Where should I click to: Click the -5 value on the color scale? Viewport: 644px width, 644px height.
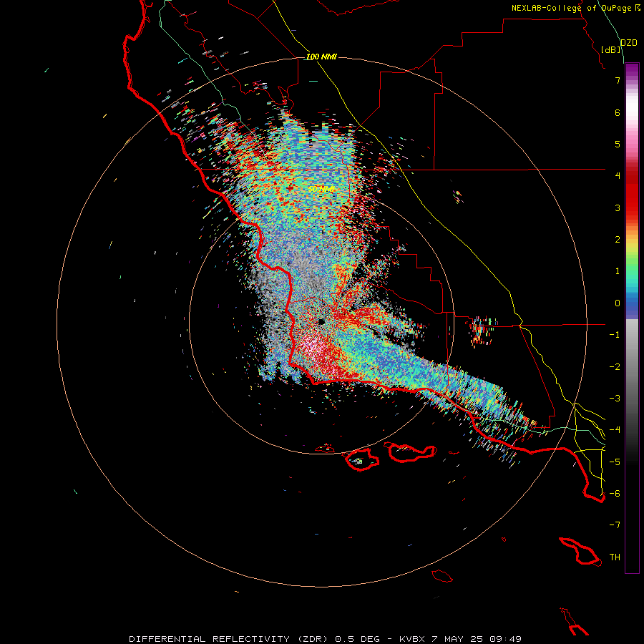point(615,462)
